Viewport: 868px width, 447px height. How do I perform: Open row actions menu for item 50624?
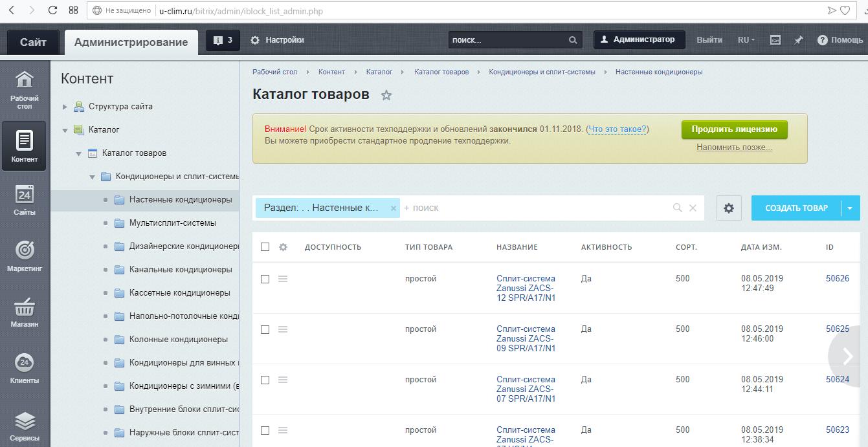click(283, 380)
